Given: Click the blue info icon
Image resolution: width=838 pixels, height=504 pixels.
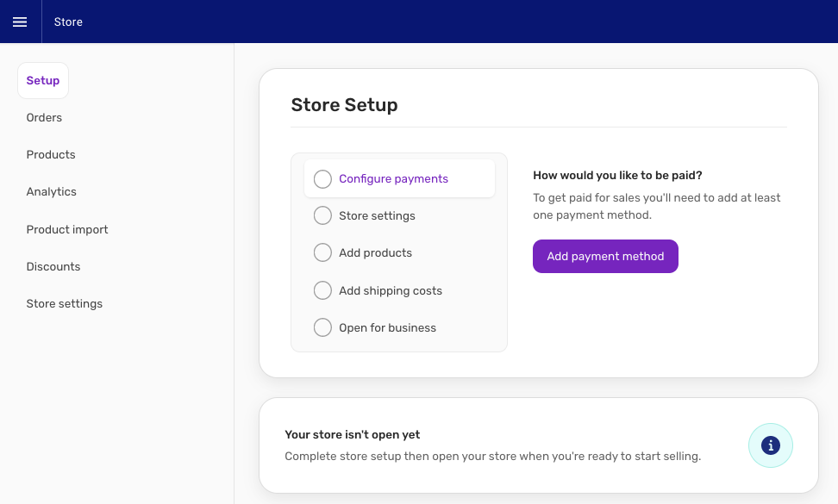Looking at the screenshot, I should tap(770, 445).
